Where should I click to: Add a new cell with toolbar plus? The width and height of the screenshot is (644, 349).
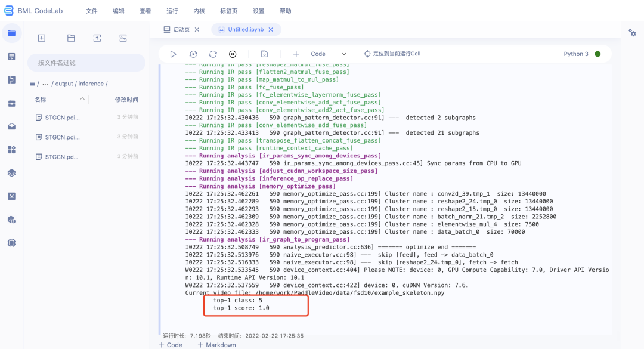pos(296,54)
